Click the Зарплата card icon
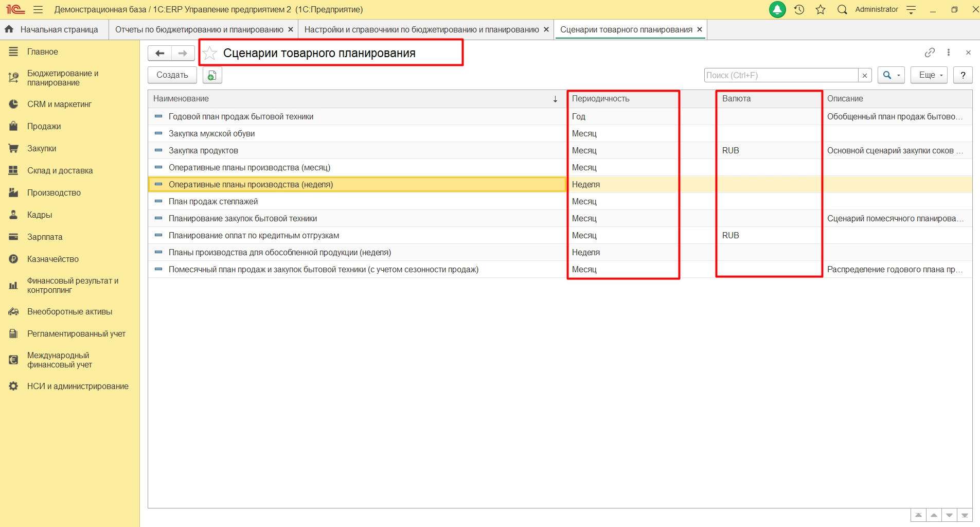 pos(13,237)
